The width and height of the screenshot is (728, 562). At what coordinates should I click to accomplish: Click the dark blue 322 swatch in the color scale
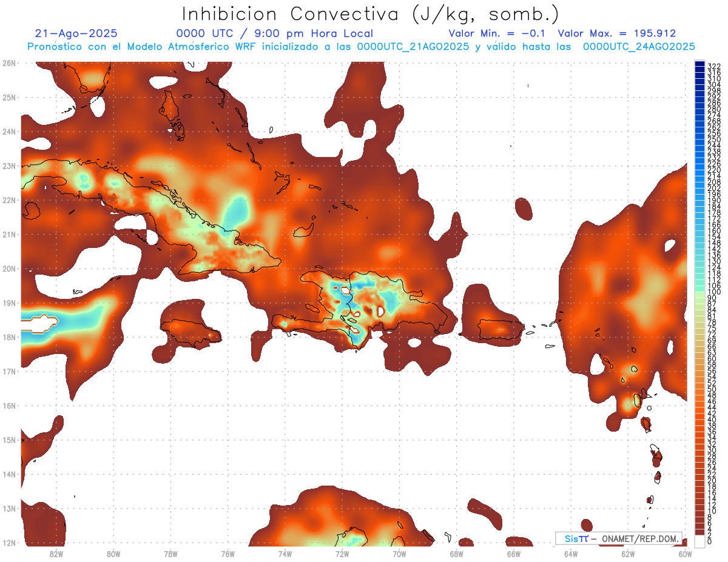(x=699, y=65)
